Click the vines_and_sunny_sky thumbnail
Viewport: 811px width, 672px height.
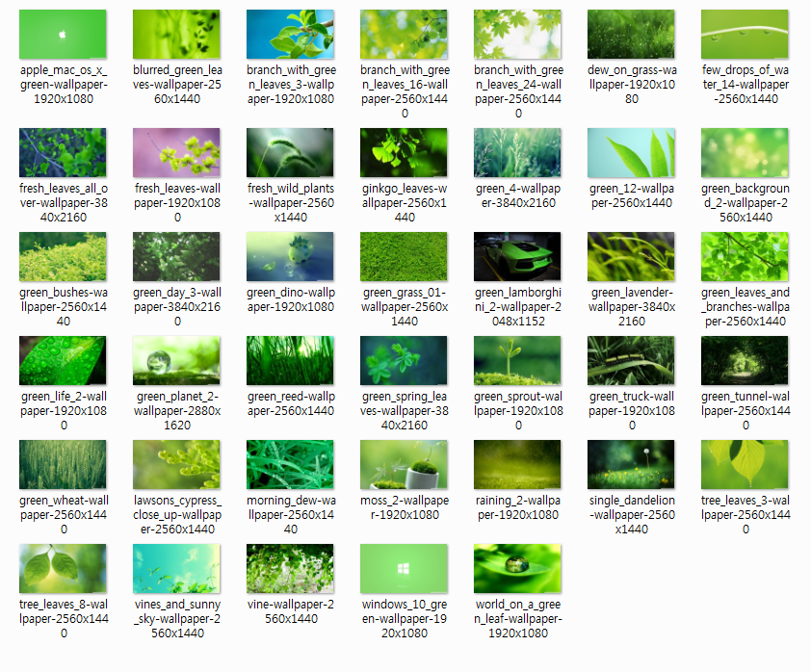click(176, 568)
